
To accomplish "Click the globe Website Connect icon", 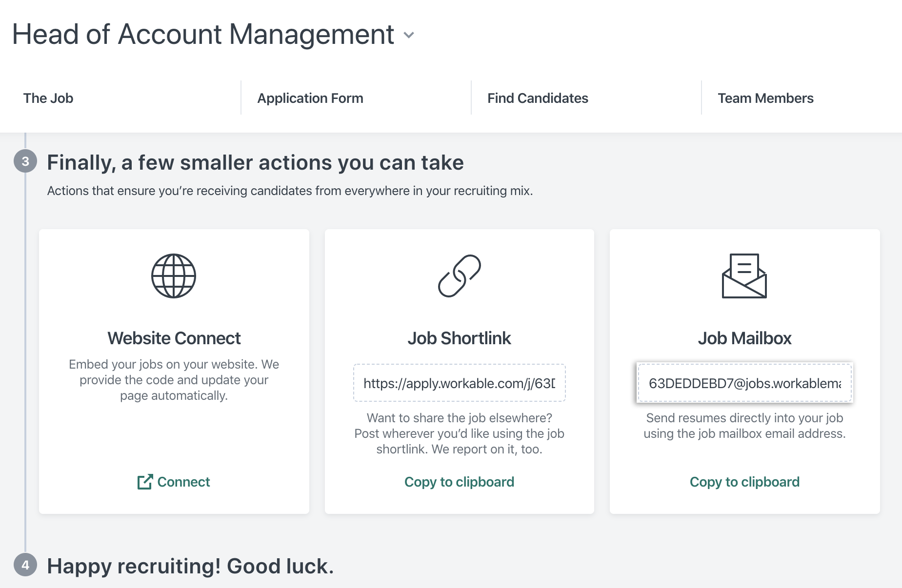I will click(x=174, y=276).
